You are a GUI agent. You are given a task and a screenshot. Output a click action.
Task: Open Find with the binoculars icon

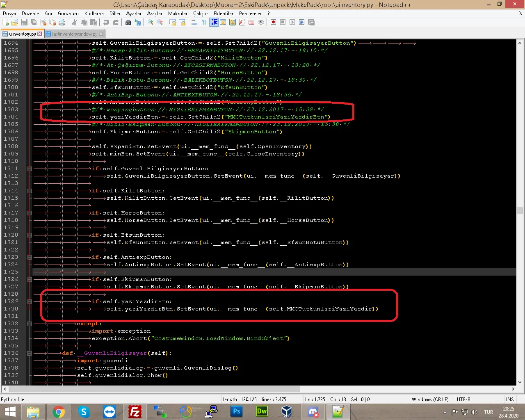click(x=128, y=22)
